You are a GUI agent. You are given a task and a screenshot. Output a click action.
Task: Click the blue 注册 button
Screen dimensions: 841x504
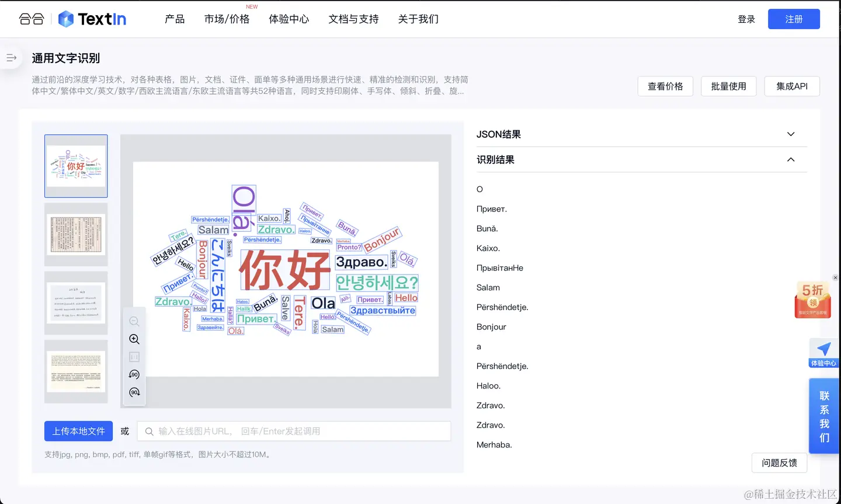click(x=794, y=19)
